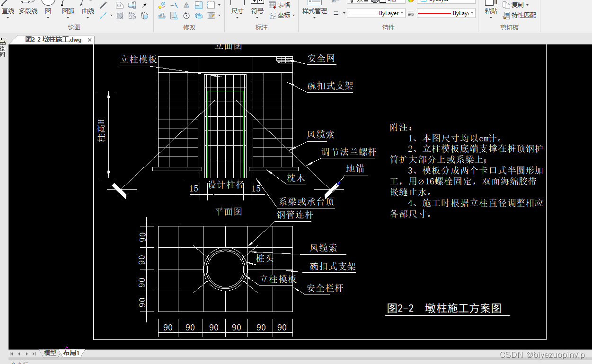Click the lineweight icon beside red ByLayer box
592x364 pixels.
(411, 13)
